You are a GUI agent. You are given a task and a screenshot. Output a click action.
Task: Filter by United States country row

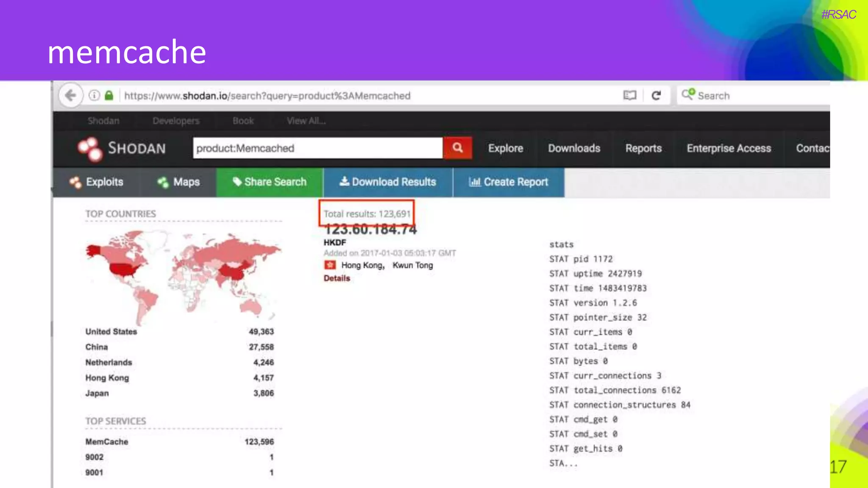tap(180, 332)
